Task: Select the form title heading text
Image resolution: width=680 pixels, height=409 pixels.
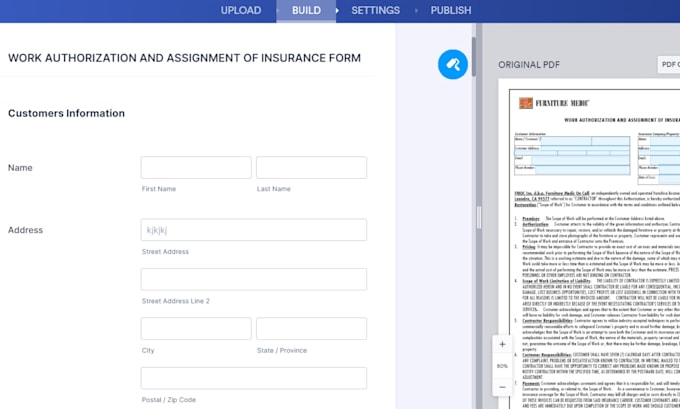Action: click(184, 58)
